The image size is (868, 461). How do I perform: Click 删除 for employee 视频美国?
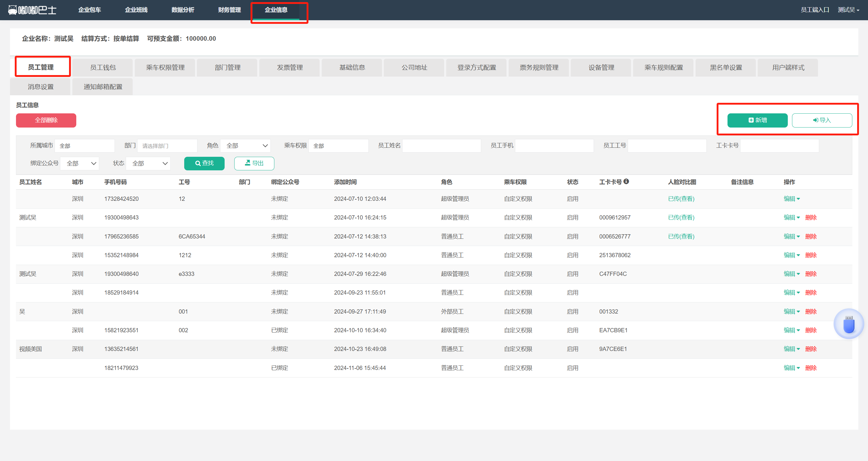click(x=811, y=349)
